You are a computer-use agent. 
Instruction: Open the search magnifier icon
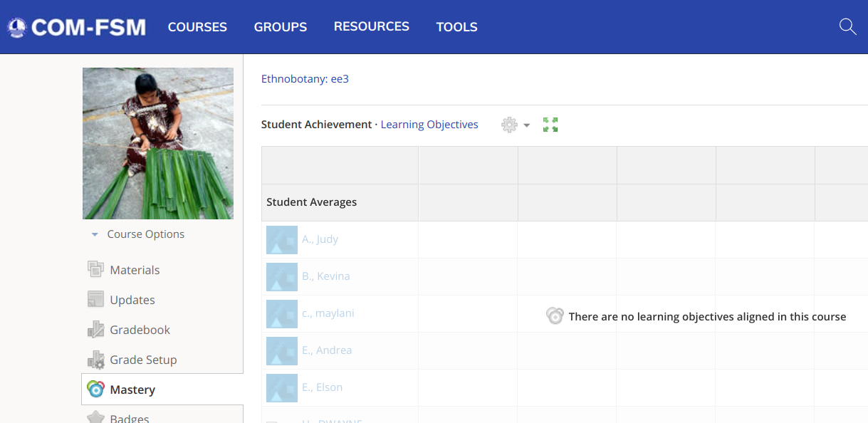point(847,27)
